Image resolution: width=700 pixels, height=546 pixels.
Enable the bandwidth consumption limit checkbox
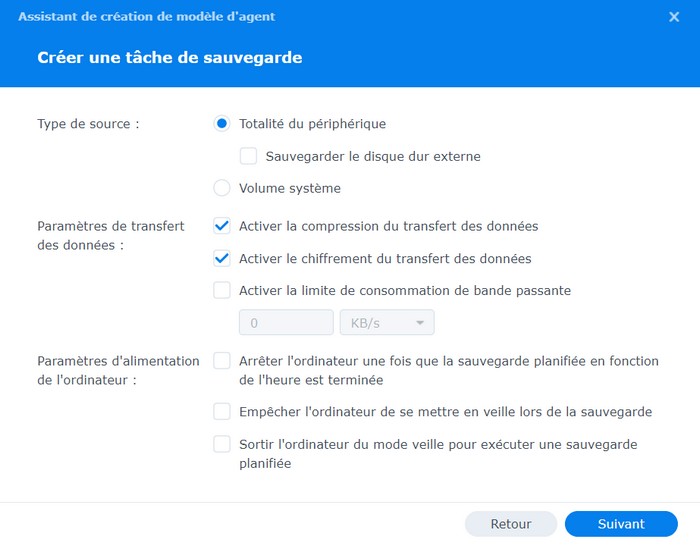pyautogui.click(x=222, y=291)
